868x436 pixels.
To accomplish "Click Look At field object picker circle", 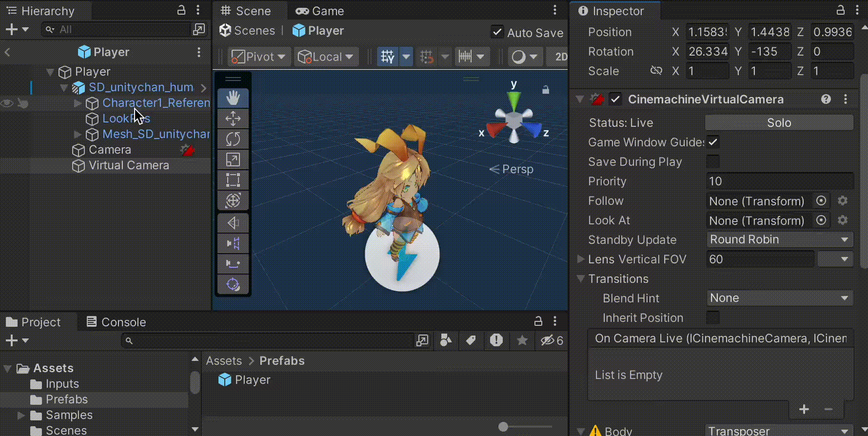I will pyautogui.click(x=821, y=220).
